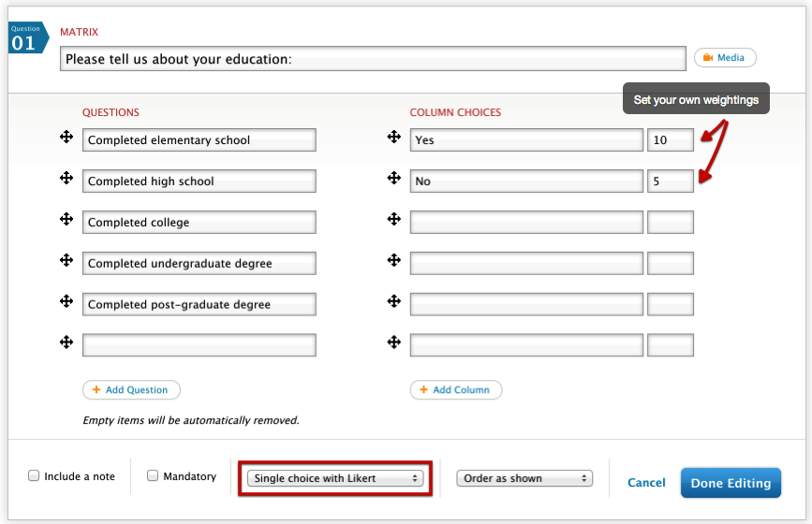This screenshot has height=524, width=812.
Task: Click move handle next to Yes column choice
Action: point(394,138)
